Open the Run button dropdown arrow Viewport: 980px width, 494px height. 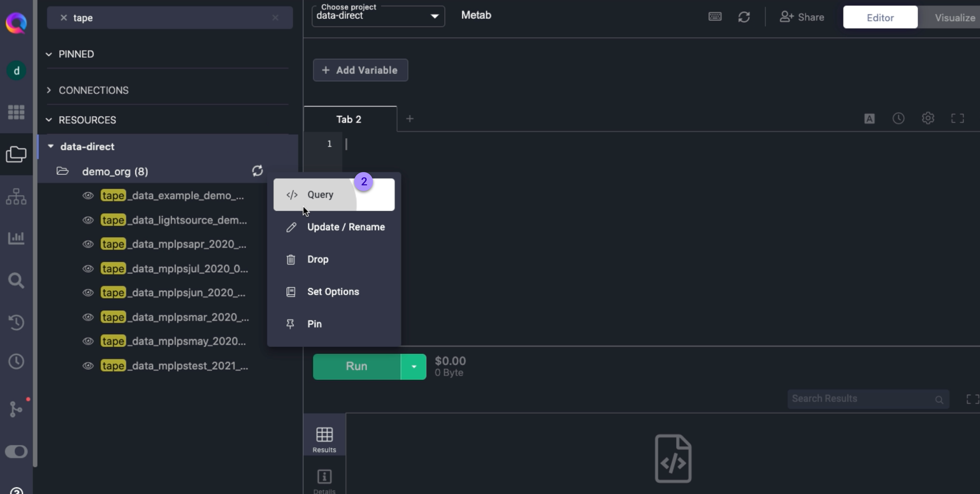pos(414,366)
